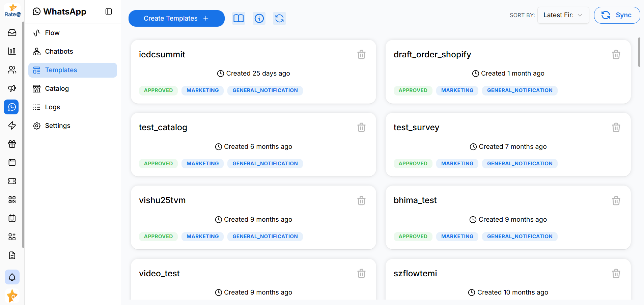644x305 pixels.
Task: Open the WhatsApp channel icon in sidebar
Action: (12, 107)
